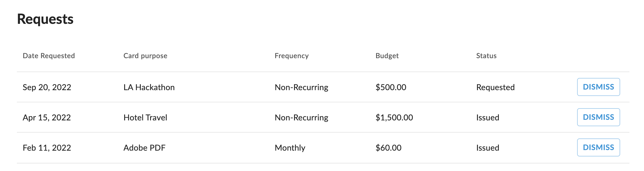Click the $1,500.00 budget amount

click(394, 117)
